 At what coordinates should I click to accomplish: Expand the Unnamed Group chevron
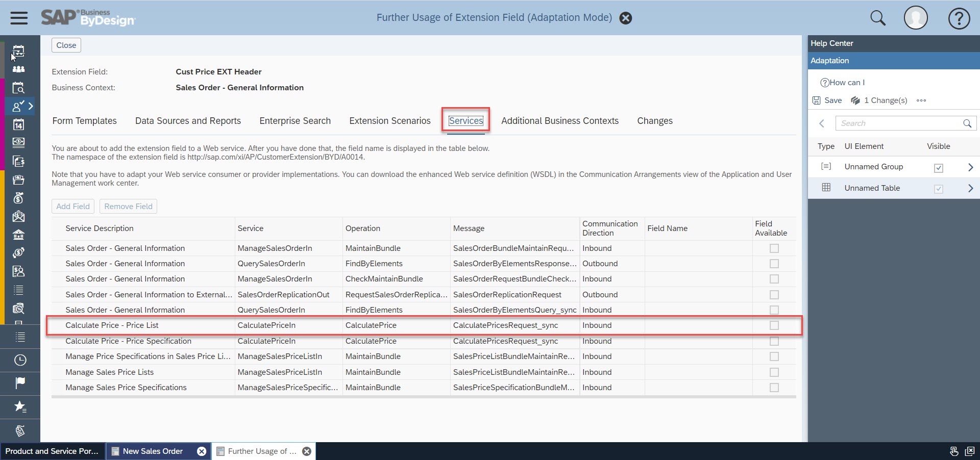click(970, 167)
